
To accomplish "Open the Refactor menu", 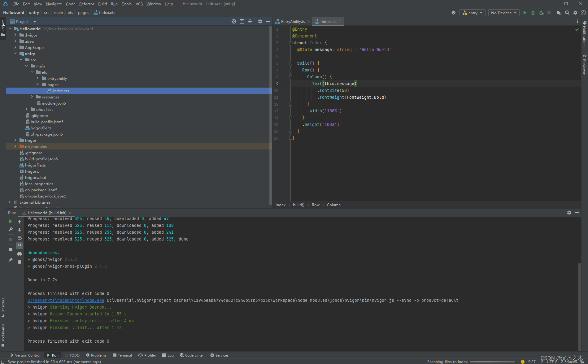I will (87, 4).
